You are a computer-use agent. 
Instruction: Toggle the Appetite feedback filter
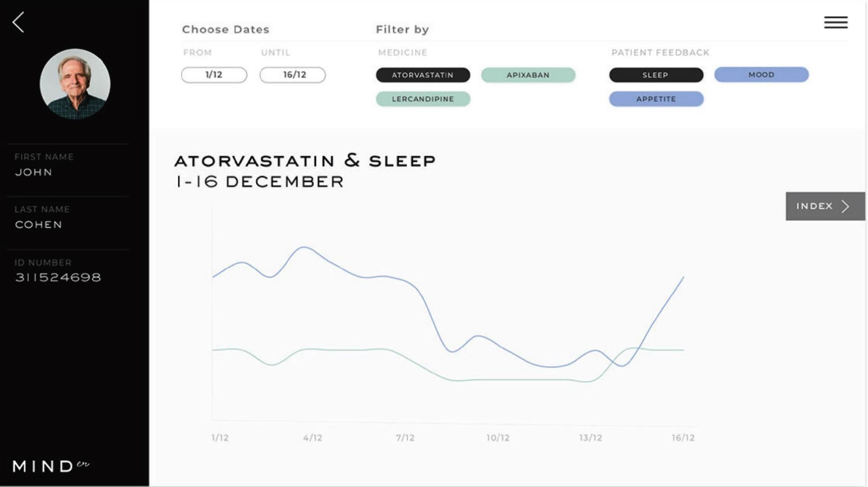[656, 99]
